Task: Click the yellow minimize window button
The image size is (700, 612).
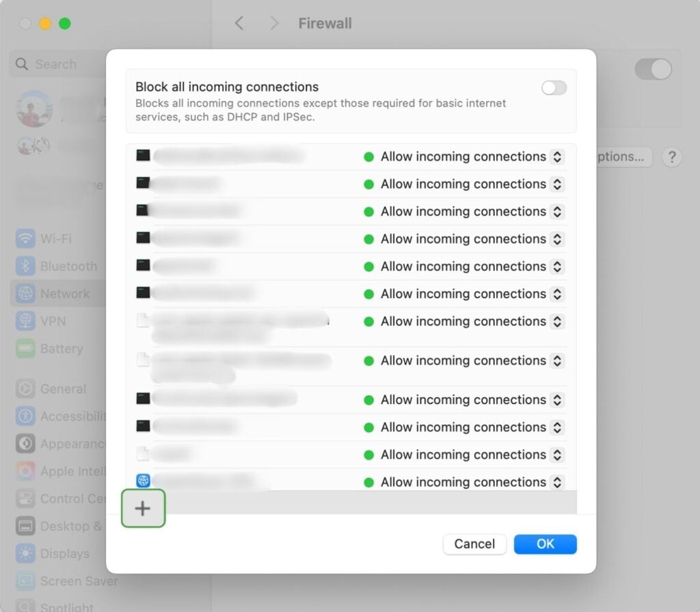Action: click(x=45, y=23)
